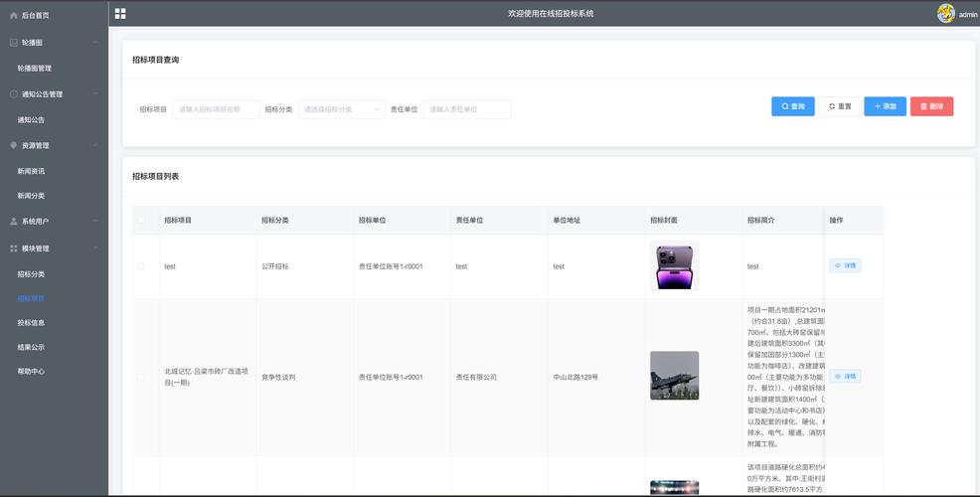This screenshot has height=497, width=980.
Task: Tick the checkbox for the 北城记忆 project row
Action: [x=140, y=377]
